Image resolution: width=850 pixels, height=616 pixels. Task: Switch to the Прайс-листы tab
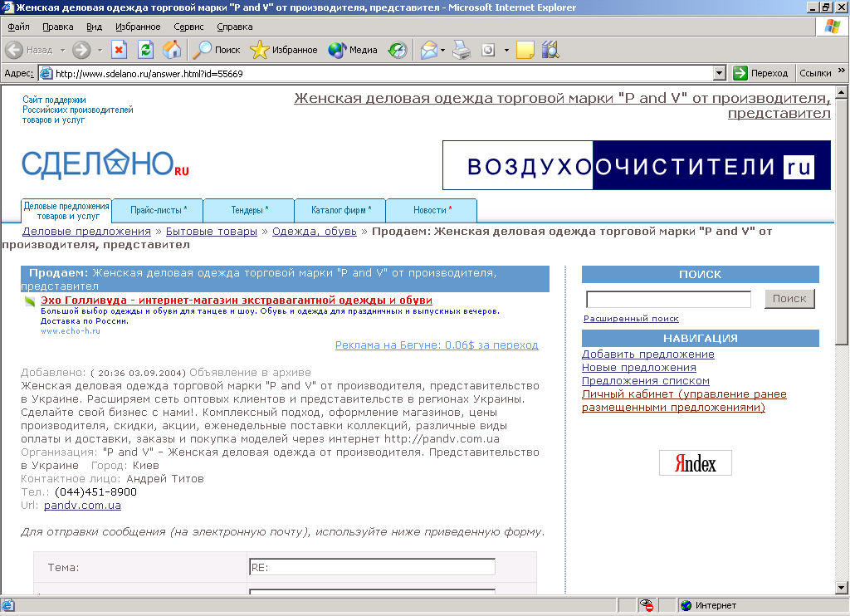158,210
